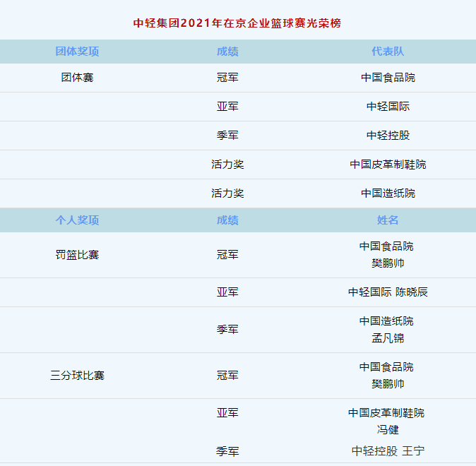Click the 中轻控股 王宁 cell
The height and width of the screenshot is (466, 476).
point(388,451)
